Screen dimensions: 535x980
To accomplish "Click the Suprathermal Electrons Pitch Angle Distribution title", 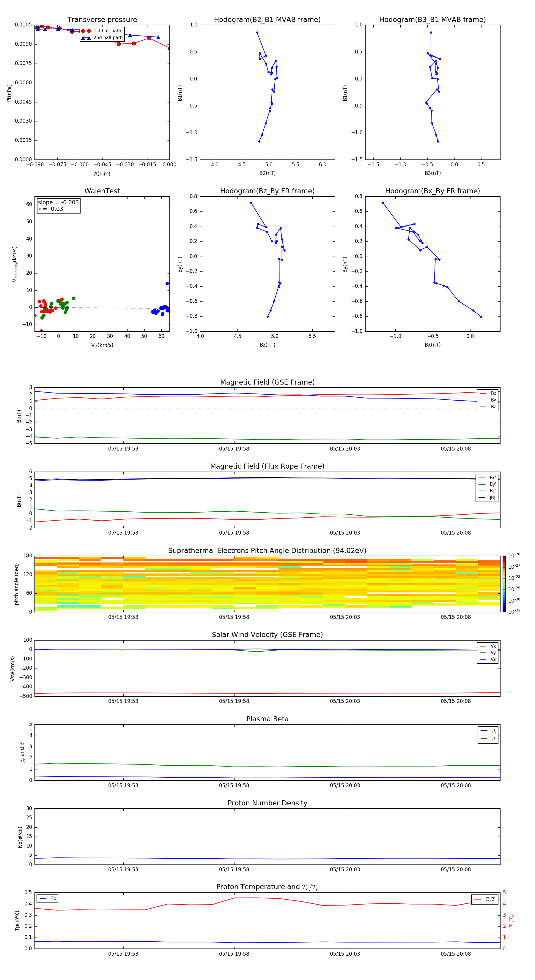I will [x=267, y=551].
